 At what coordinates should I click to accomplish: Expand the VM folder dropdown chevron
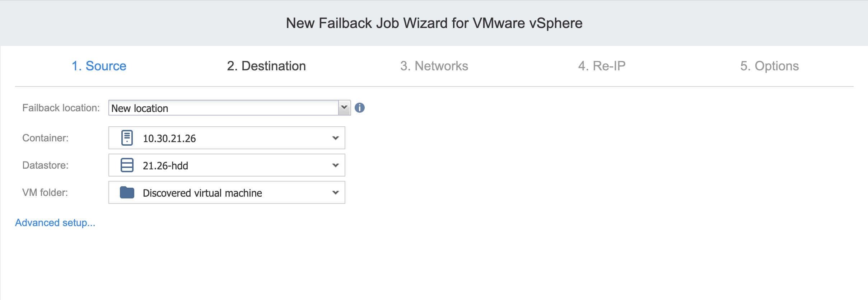click(x=336, y=192)
